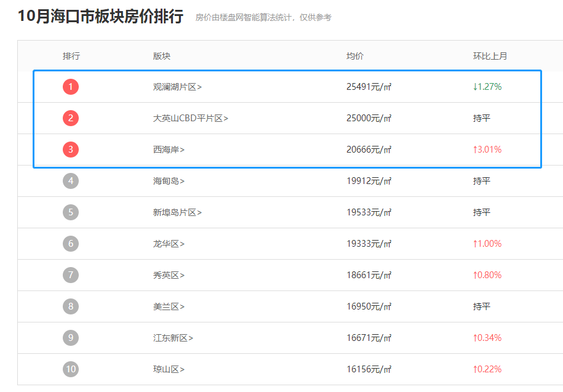Click the gray rank 10 badge
The width and height of the screenshot is (563, 392).
pos(71,369)
